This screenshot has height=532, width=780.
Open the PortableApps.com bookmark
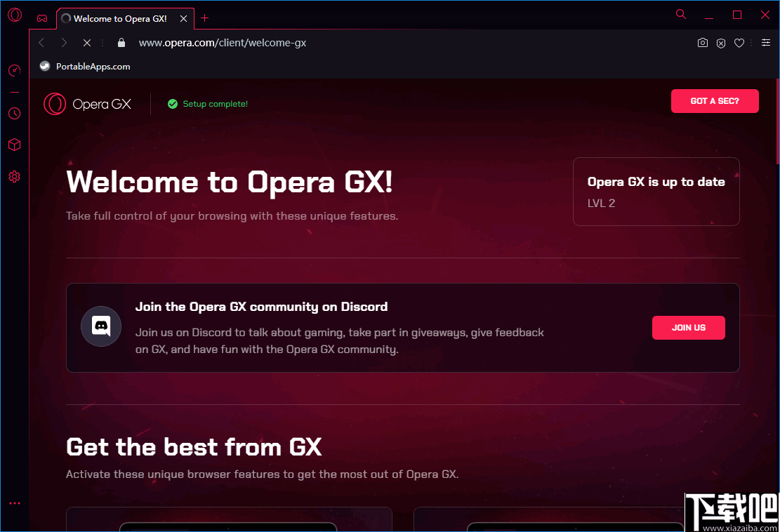point(86,66)
